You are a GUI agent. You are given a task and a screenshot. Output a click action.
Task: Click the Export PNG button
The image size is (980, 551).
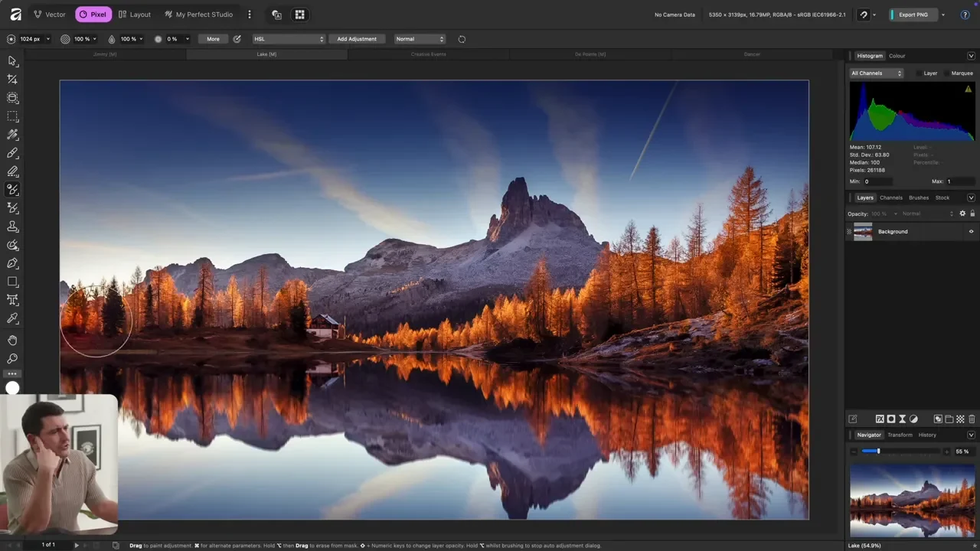(913, 15)
